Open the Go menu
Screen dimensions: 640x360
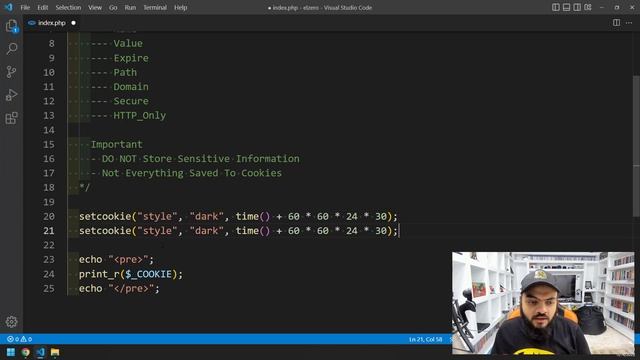(113, 7)
